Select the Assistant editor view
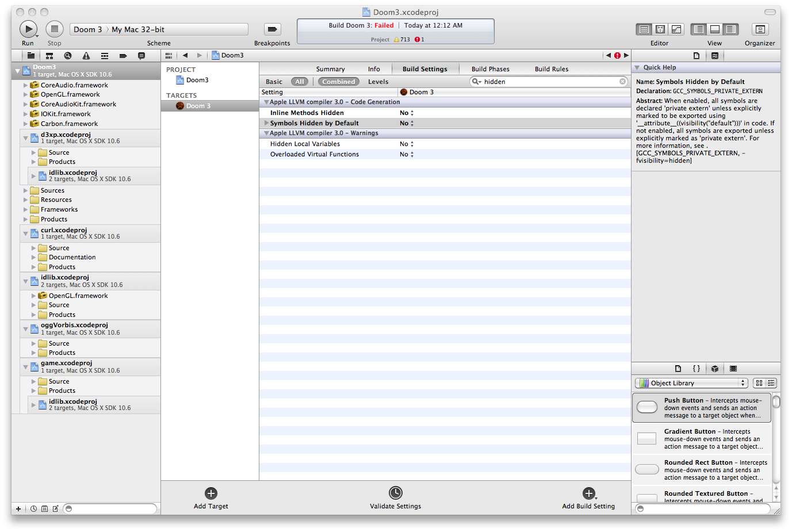 [660, 29]
